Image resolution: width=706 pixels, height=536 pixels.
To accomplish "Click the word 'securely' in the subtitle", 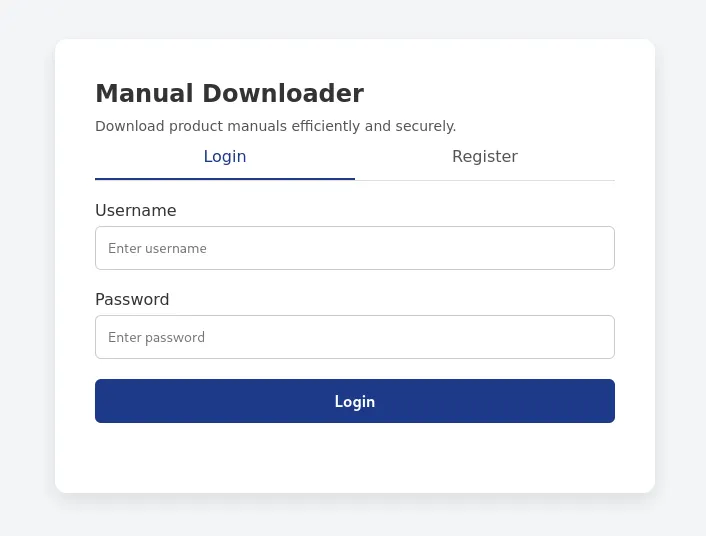I will [x=424, y=126].
